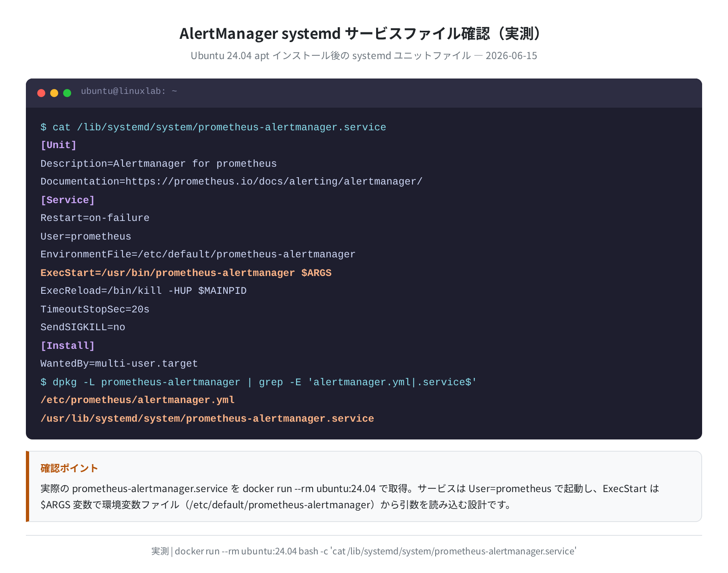Click the subtitle line mentioning Ubuntu 24.04 apt

364,55
